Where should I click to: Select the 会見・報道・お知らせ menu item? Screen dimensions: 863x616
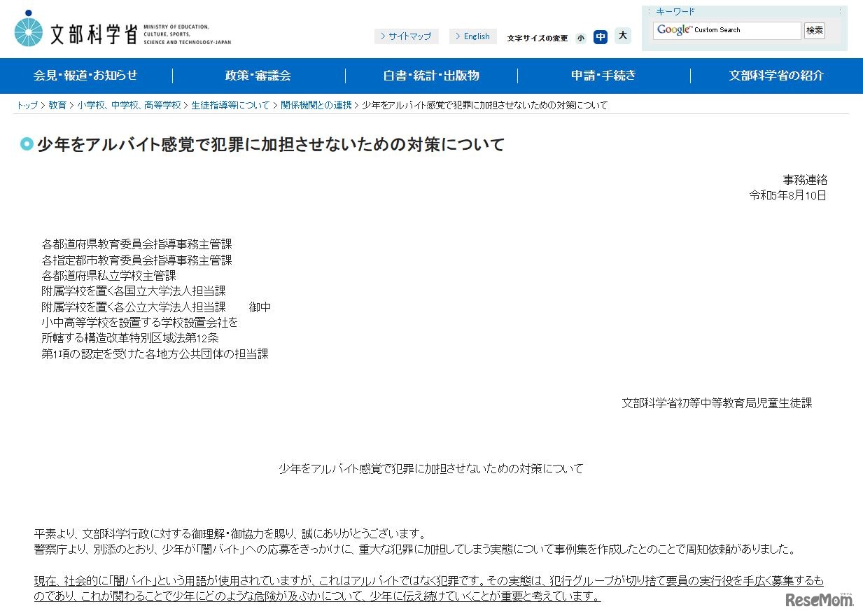[x=85, y=76]
